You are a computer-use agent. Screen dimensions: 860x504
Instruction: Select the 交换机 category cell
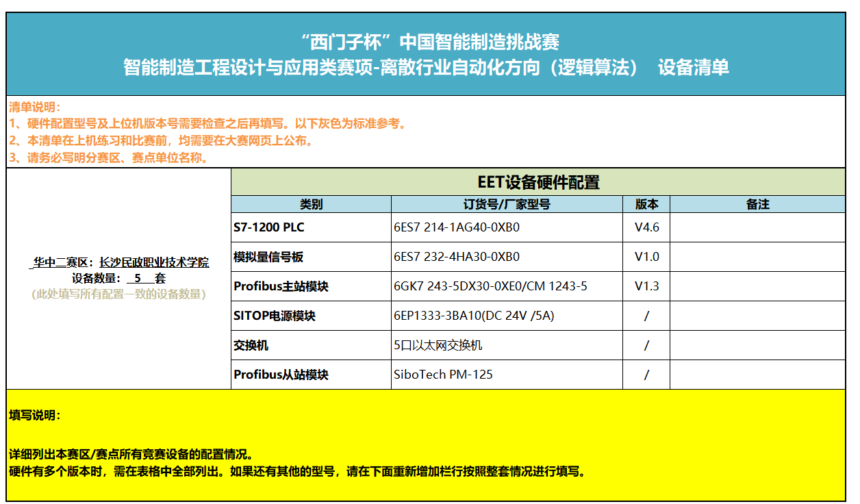point(311,345)
